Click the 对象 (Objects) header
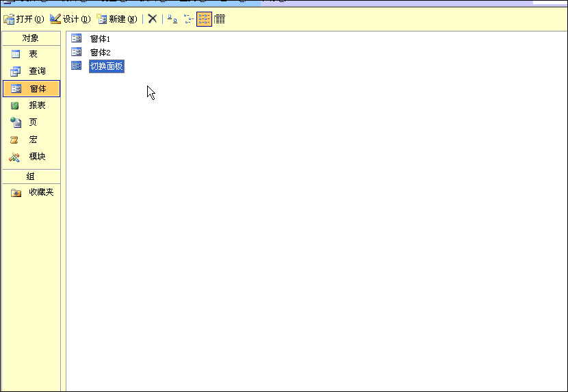The image size is (568, 392). [31, 38]
